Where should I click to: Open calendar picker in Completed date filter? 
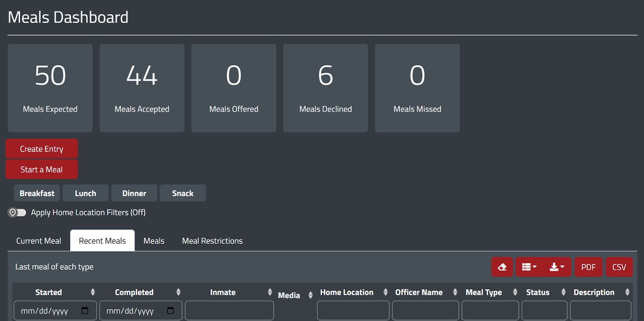170,311
